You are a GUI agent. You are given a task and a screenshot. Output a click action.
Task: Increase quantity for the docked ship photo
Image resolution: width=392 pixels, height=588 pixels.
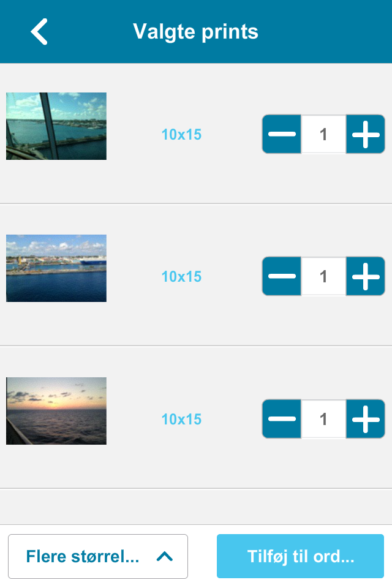coord(366,276)
